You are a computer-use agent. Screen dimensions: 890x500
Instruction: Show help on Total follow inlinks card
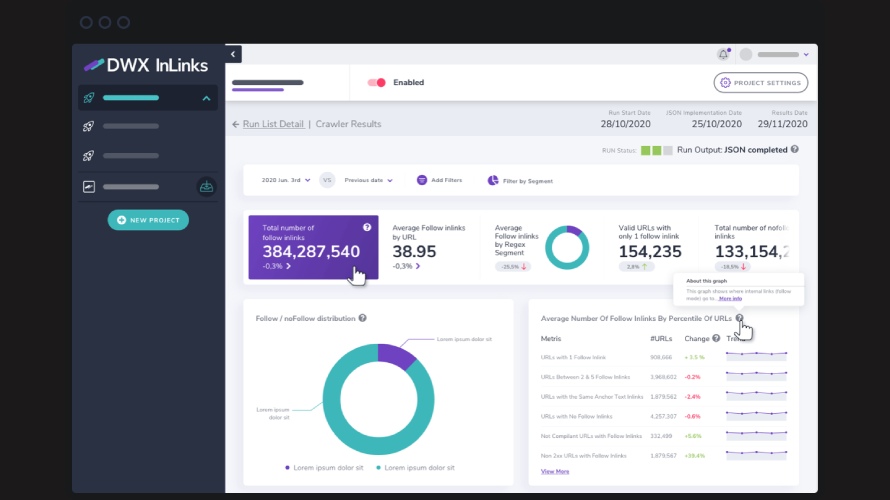[x=367, y=227]
